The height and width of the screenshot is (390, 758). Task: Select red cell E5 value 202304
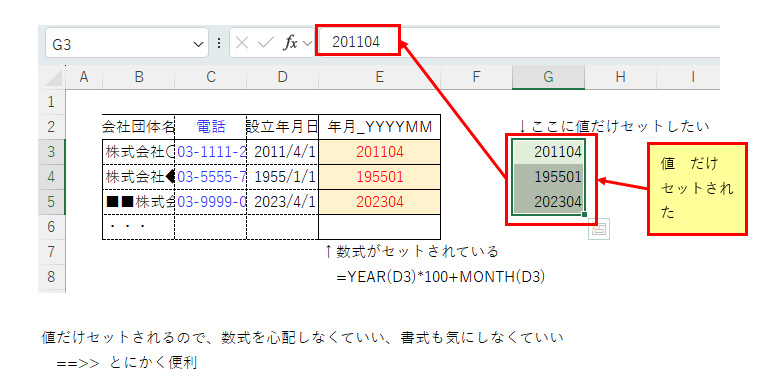tap(379, 202)
